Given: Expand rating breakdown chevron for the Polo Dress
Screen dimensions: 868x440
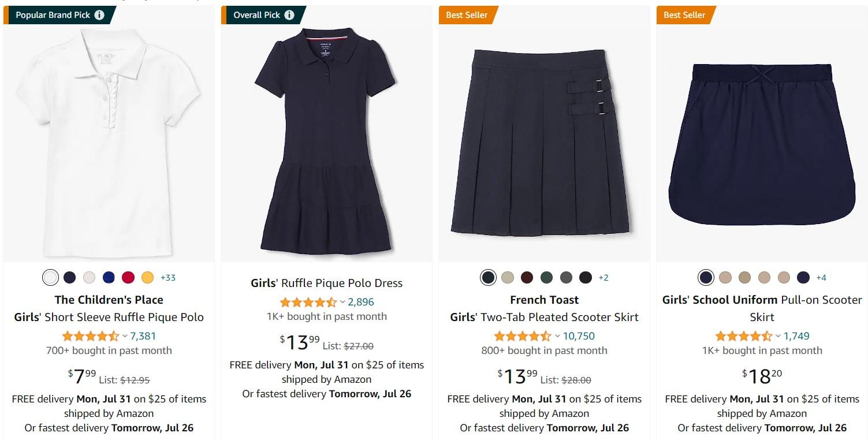Looking at the screenshot, I should [342, 302].
